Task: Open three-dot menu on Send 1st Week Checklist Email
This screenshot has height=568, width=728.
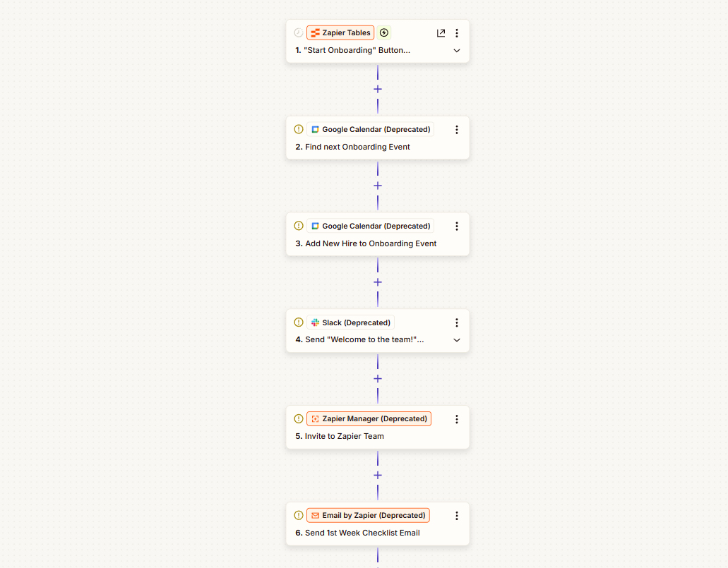Action: 457,516
